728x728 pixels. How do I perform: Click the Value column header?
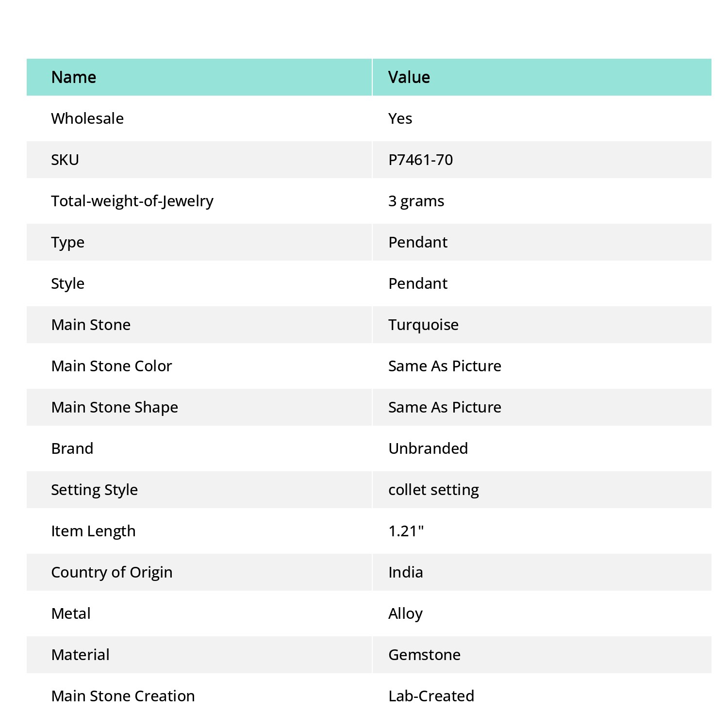pyautogui.click(x=409, y=77)
